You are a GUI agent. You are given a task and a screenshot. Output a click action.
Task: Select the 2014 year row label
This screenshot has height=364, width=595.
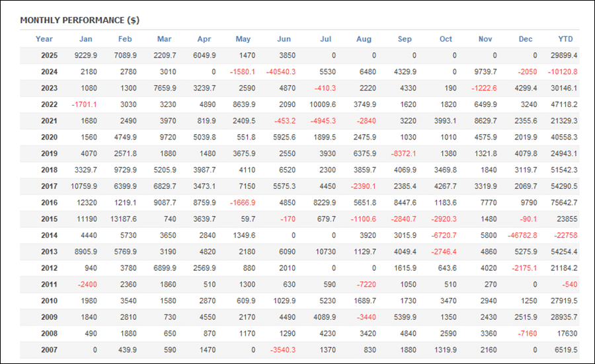[50, 235]
